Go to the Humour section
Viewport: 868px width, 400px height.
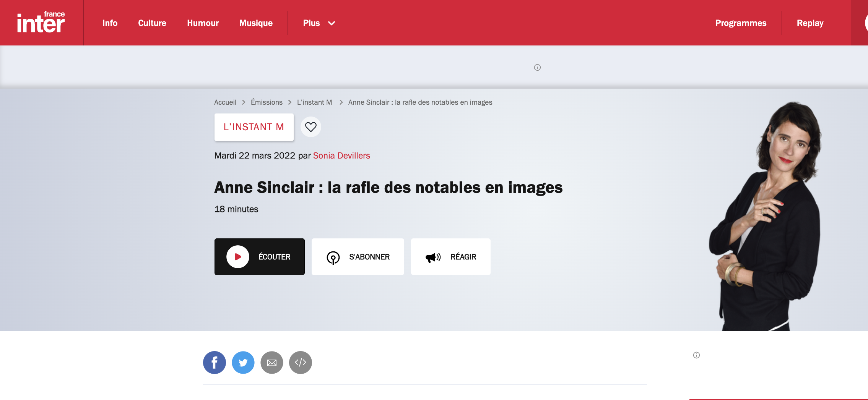[x=203, y=23]
